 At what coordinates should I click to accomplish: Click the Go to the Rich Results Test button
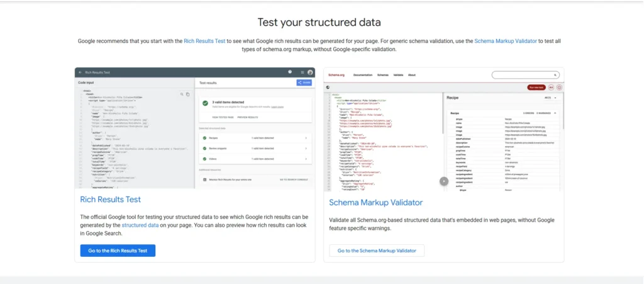click(x=118, y=251)
